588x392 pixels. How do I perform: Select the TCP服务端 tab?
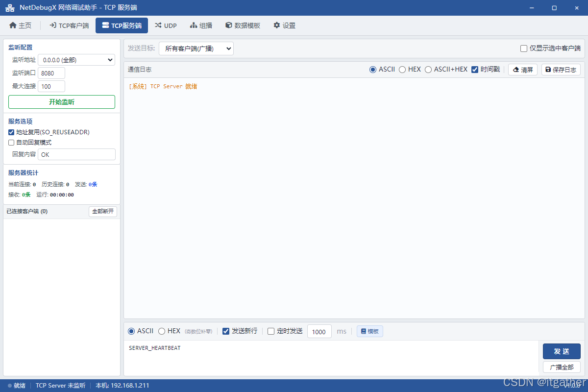pyautogui.click(x=122, y=25)
